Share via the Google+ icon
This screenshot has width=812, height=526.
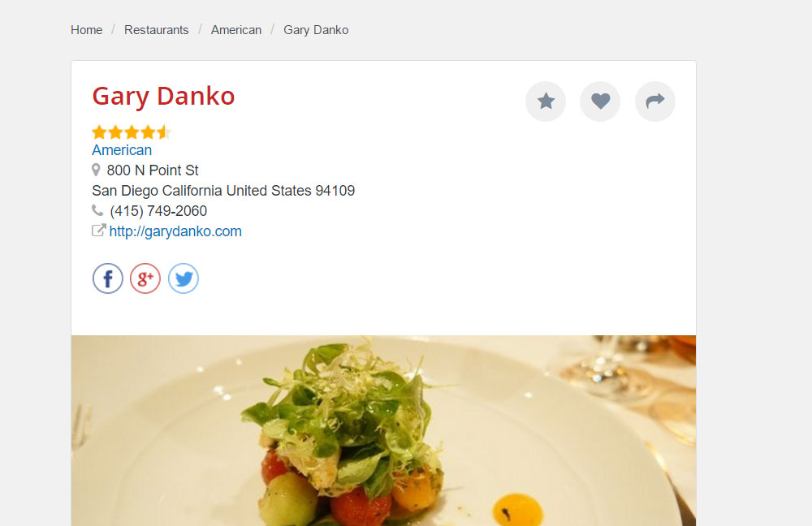point(145,278)
